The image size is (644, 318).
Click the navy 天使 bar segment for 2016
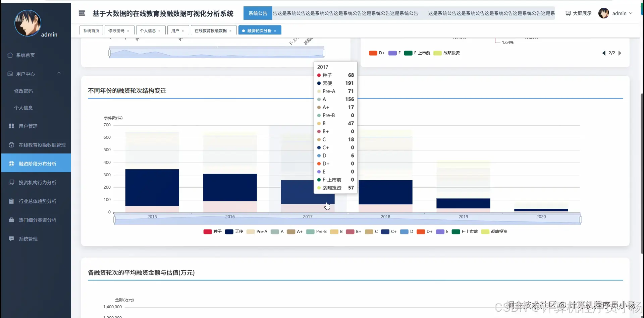[x=230, y=188]
